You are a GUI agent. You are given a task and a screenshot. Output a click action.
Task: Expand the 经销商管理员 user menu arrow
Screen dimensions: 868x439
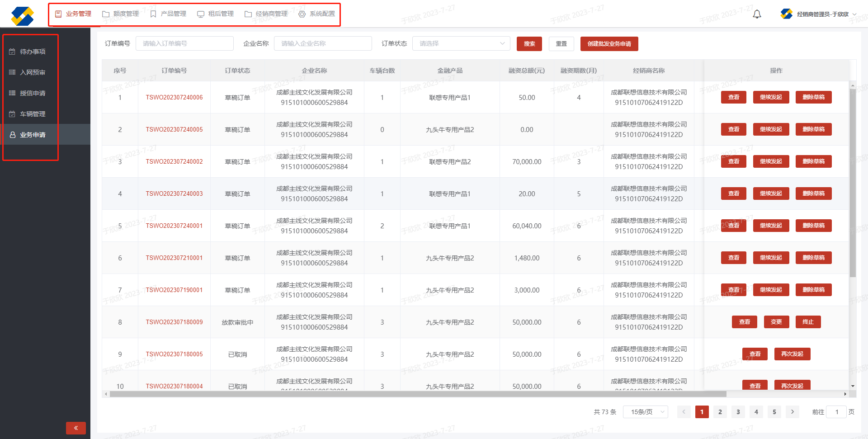coord(854,14)
